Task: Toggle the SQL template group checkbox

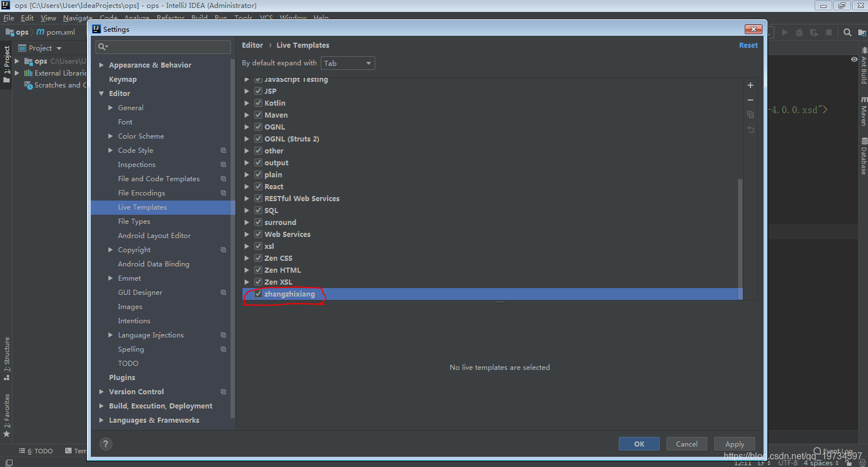Action: [x=258, y=210]
